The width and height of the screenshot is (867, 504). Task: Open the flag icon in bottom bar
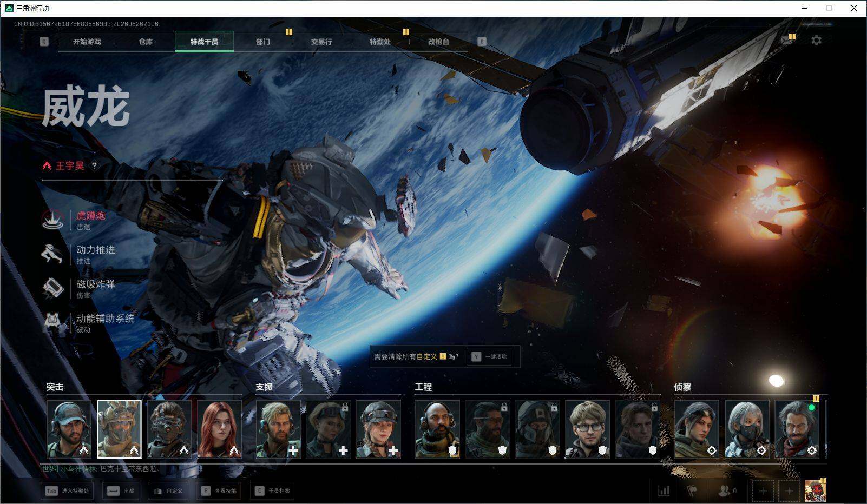692,490
